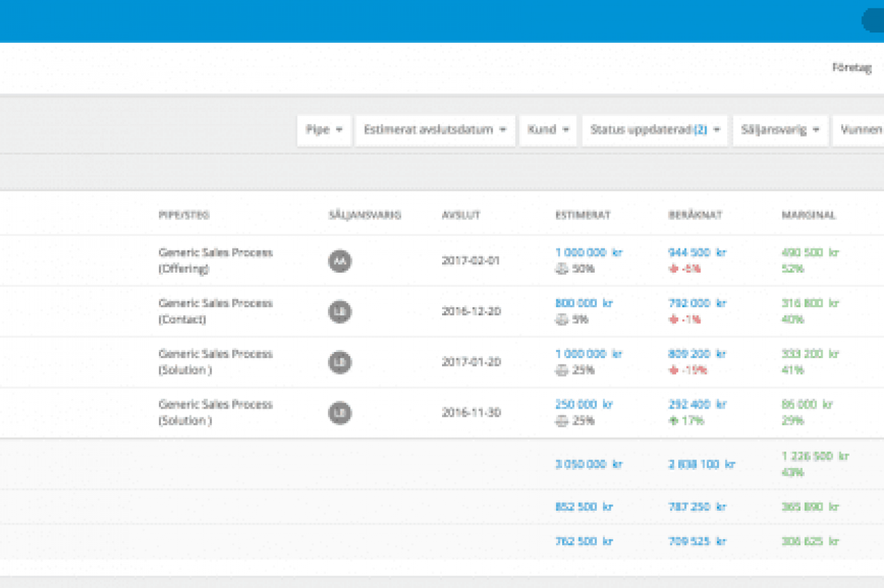Click the green up arrow beside 17%
Viewport: 884px width, 588px height.
pyautogui.click(x=673, y=420)
